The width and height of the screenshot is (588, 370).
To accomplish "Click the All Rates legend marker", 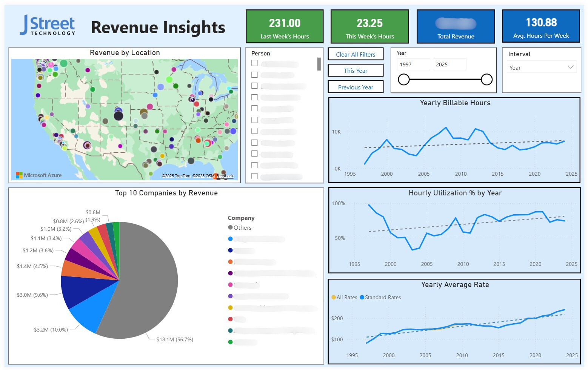I will pos(334,297).
